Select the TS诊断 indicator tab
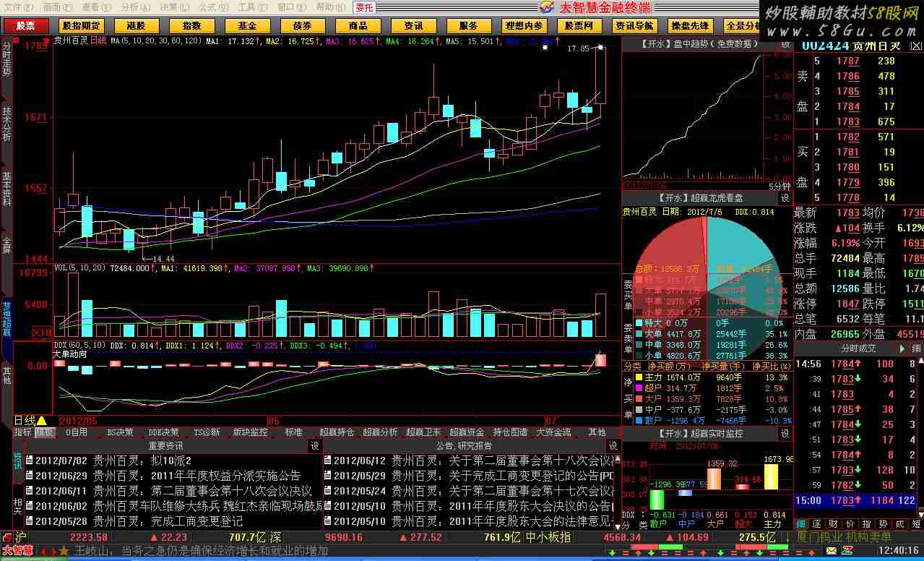Screen dimensions: 924x561 click(207, 432)
